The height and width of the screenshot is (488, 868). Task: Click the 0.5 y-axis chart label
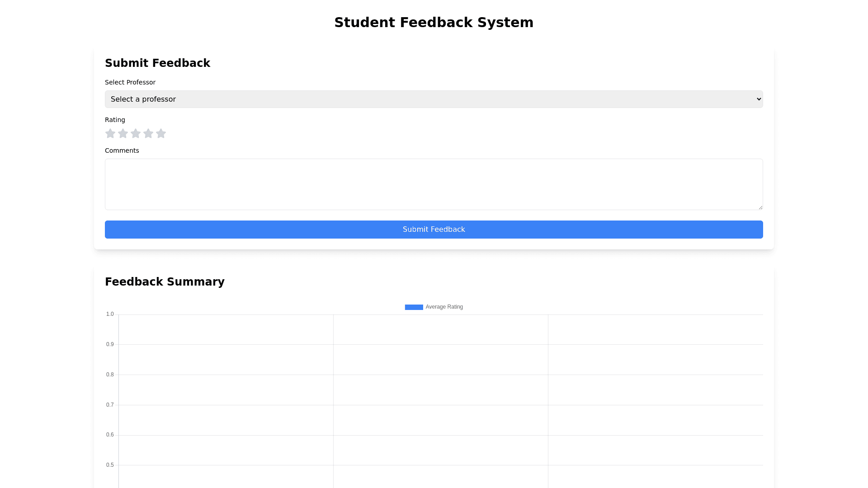(110, 465)
